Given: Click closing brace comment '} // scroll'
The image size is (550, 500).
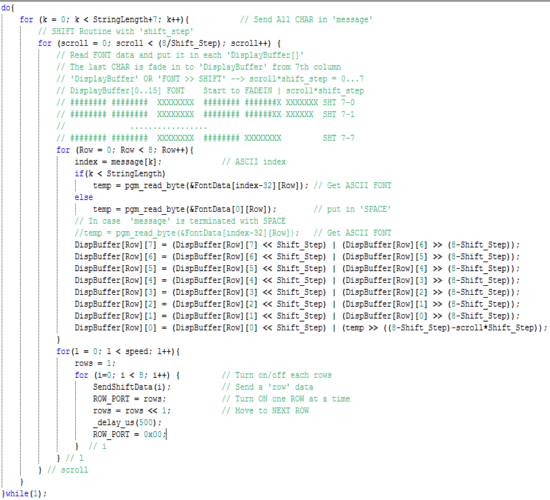Looking at the screenshot, I should [x=63, y=470].
